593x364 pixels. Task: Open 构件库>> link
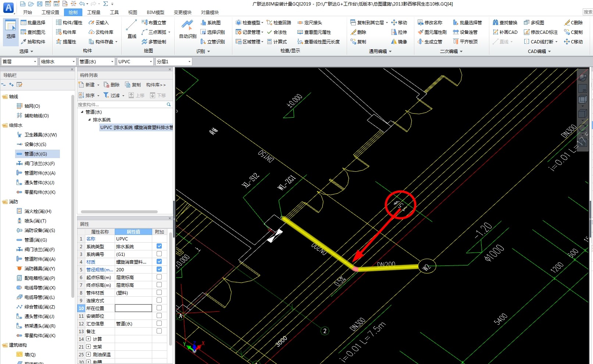coord(156,85)
